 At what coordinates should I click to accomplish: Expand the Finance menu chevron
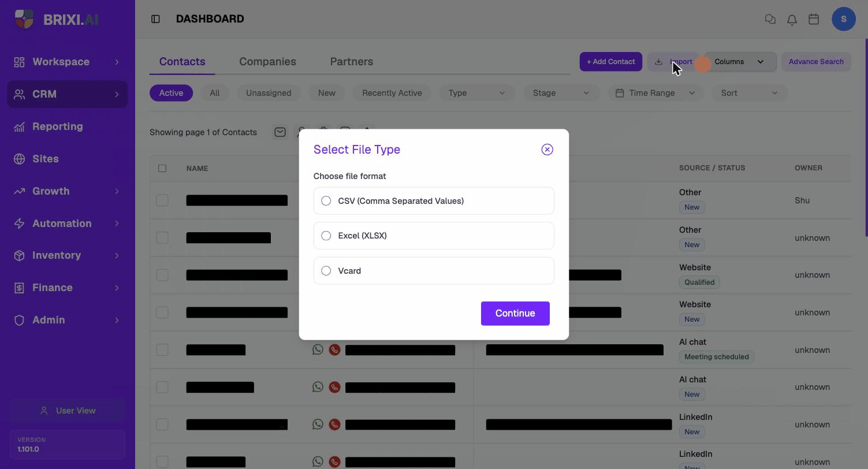click(117, 288)
